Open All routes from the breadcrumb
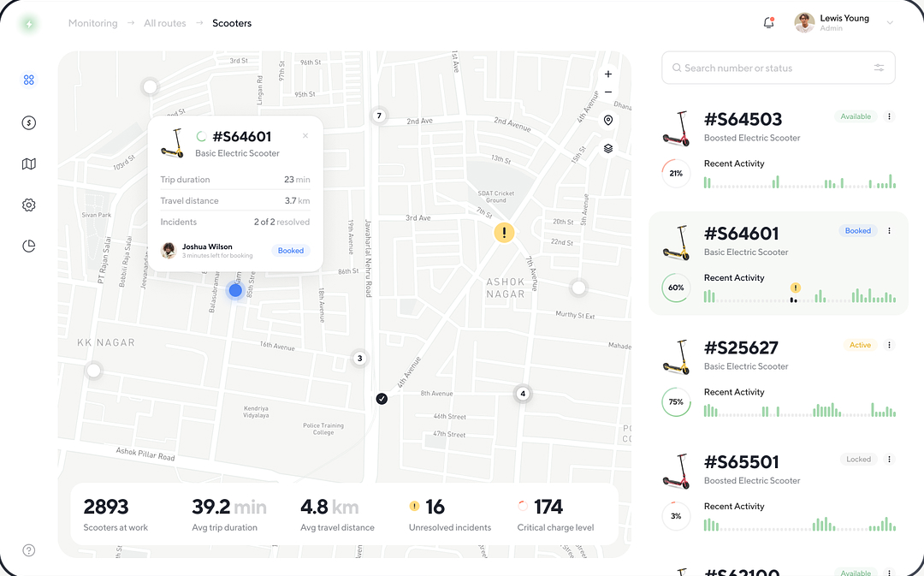 164,23
